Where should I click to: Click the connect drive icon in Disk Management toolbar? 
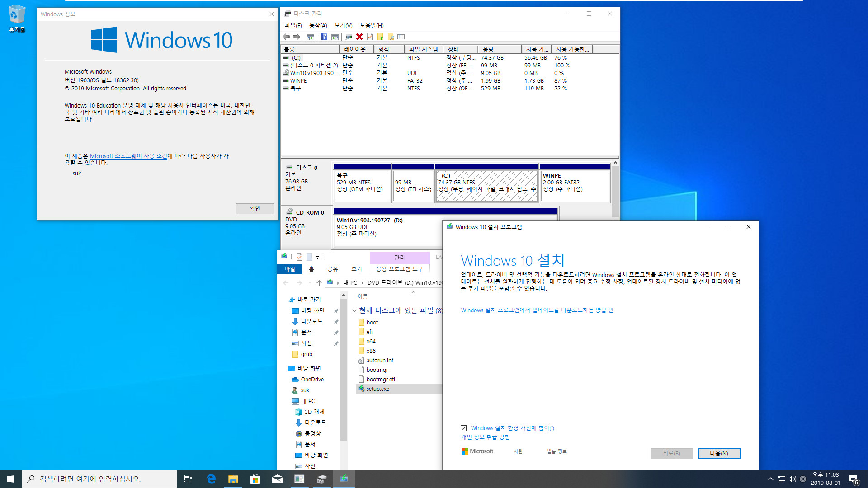coord(349,37)
